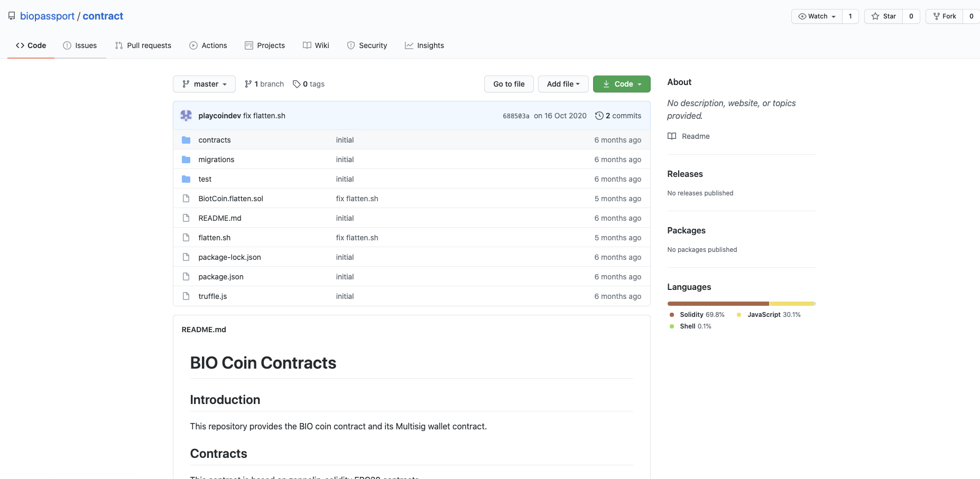
Task: Open the package-lock.json file
Action: pyautogui.click(x=230, y=257)
